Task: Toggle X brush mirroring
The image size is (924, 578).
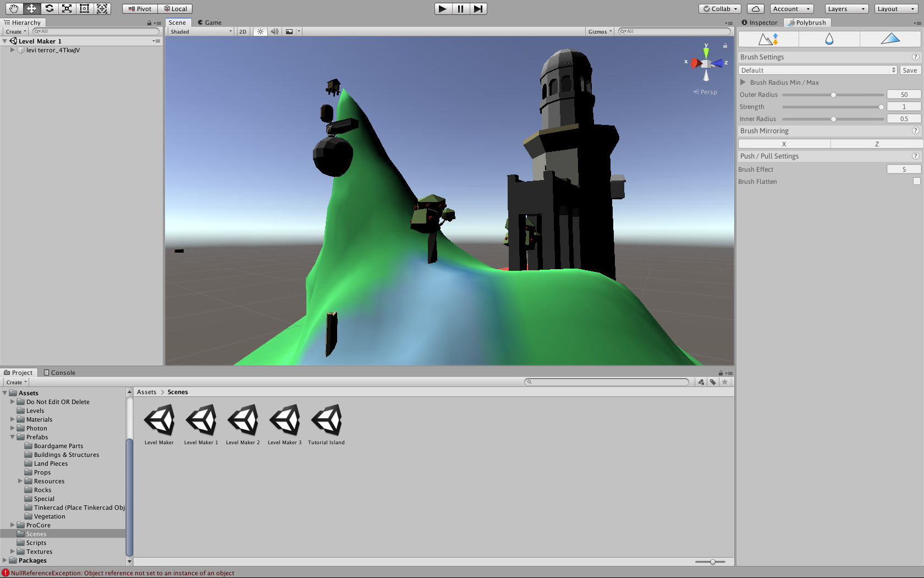Action: pos(784,144)
